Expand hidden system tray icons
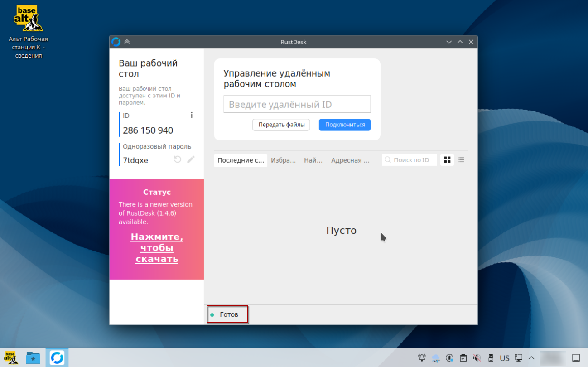The height and width of the screenshot is (367, 588). click(531, 357)
